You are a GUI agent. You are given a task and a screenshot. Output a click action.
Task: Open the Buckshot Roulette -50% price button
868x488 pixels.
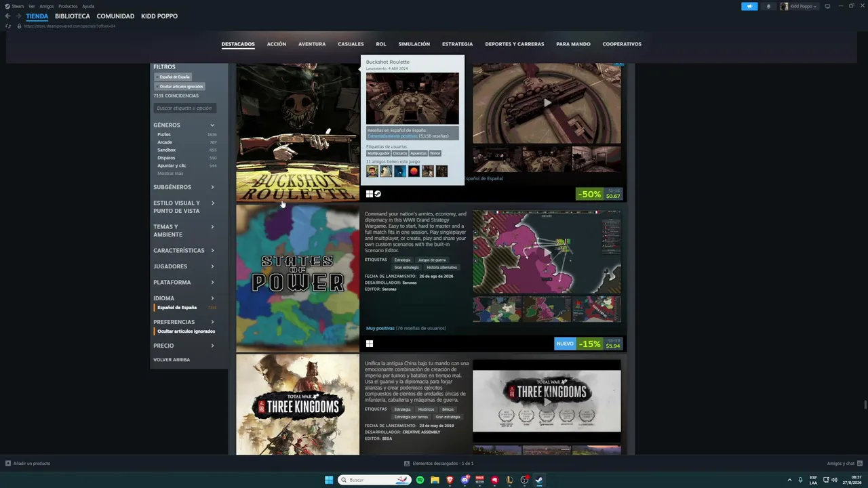(599, 195)
